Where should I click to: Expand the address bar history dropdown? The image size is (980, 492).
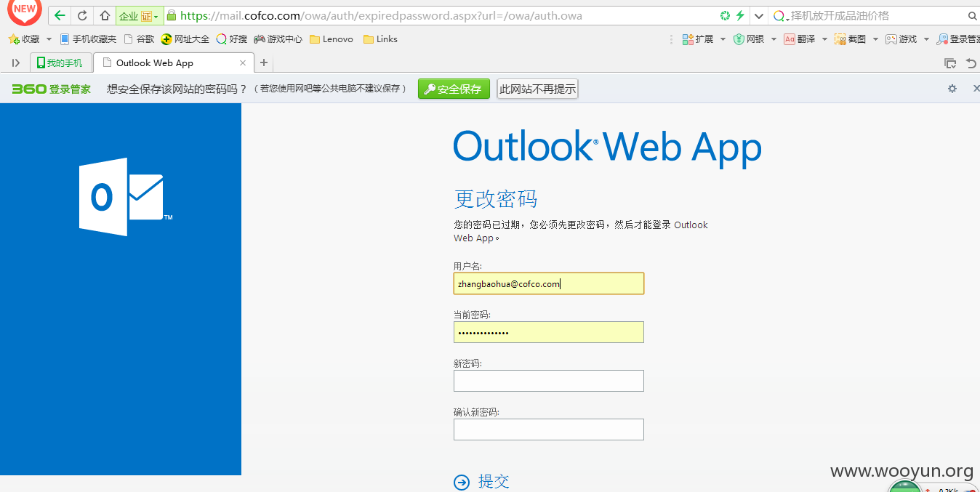(758, 16)
